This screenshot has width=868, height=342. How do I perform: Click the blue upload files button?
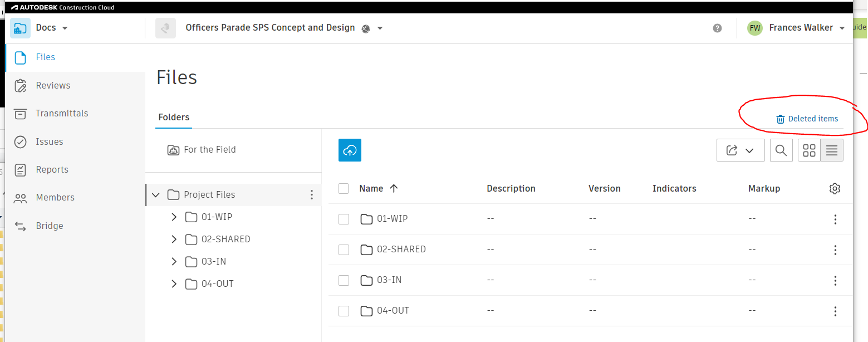tap(350, 150)
